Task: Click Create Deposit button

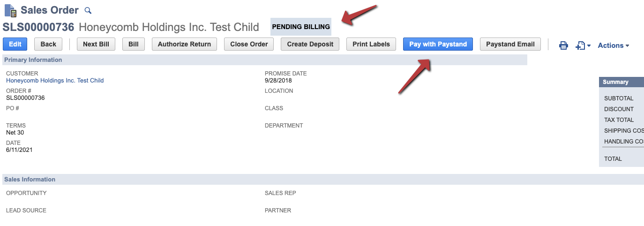Action: click(310, 44)
